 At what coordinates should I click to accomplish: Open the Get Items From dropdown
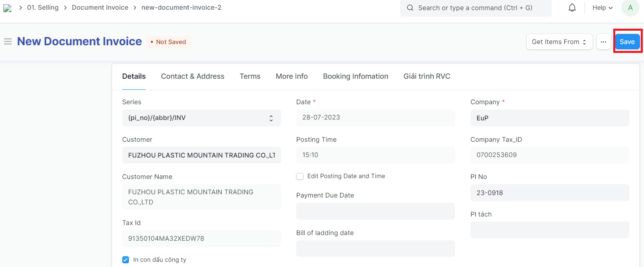559,42
